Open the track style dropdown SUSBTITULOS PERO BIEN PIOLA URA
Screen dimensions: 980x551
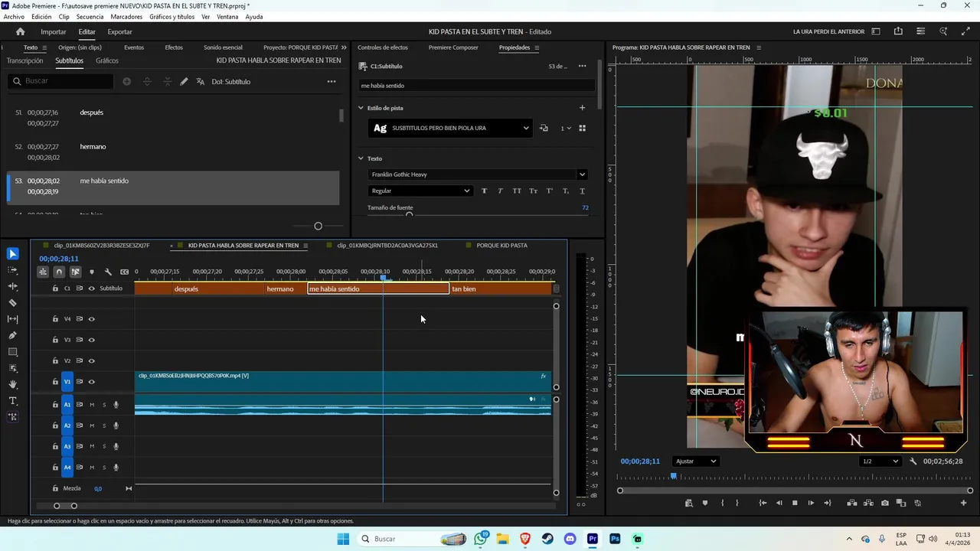(x=450, y=128)
